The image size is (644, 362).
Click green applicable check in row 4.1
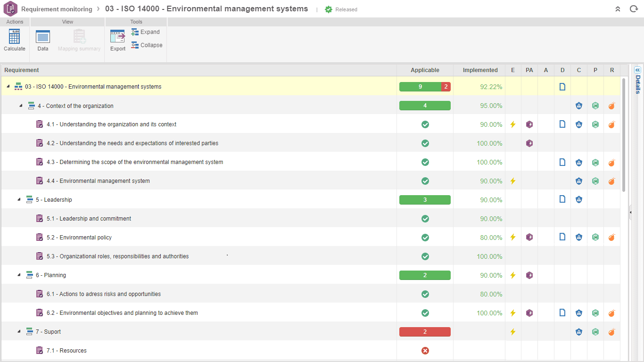pos(425,124)
